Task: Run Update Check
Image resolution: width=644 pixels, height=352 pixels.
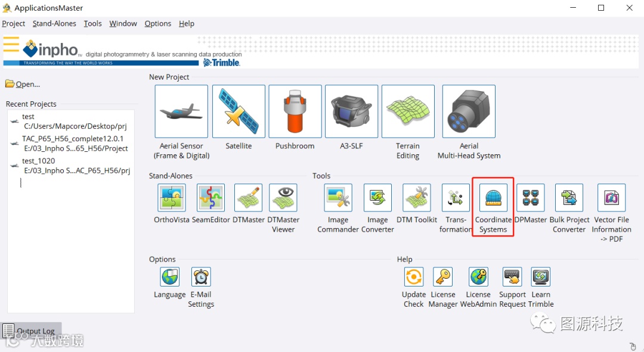Action: (414, 277)
